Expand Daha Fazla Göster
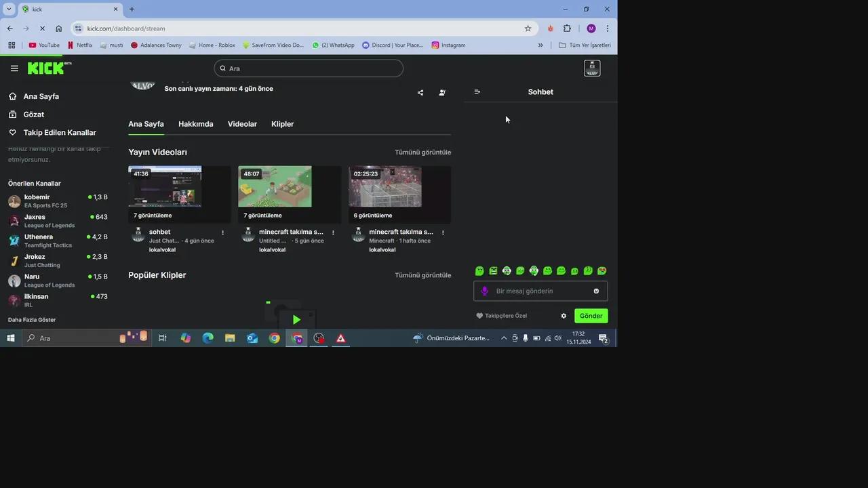Screen dimensions: 868x488 (32, 320)
